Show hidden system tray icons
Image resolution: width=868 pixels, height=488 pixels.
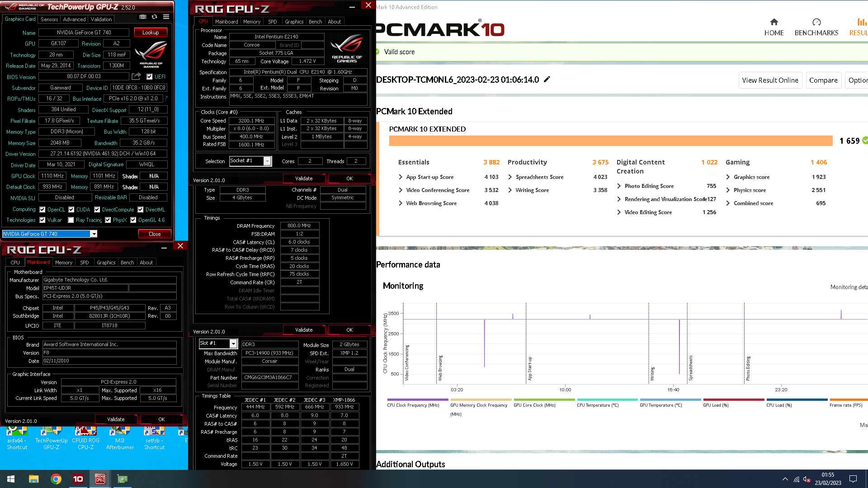tap(785, 479)
